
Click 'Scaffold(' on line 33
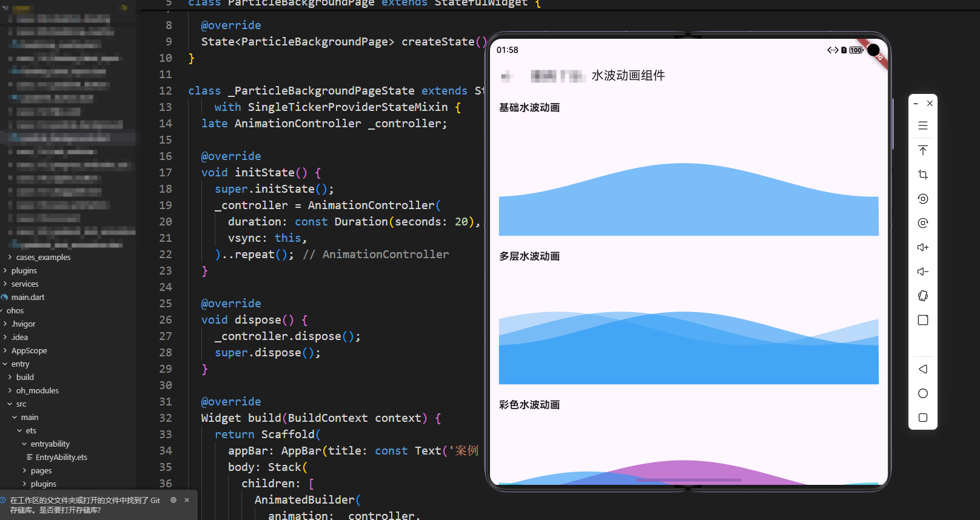[x=291, y=434]
